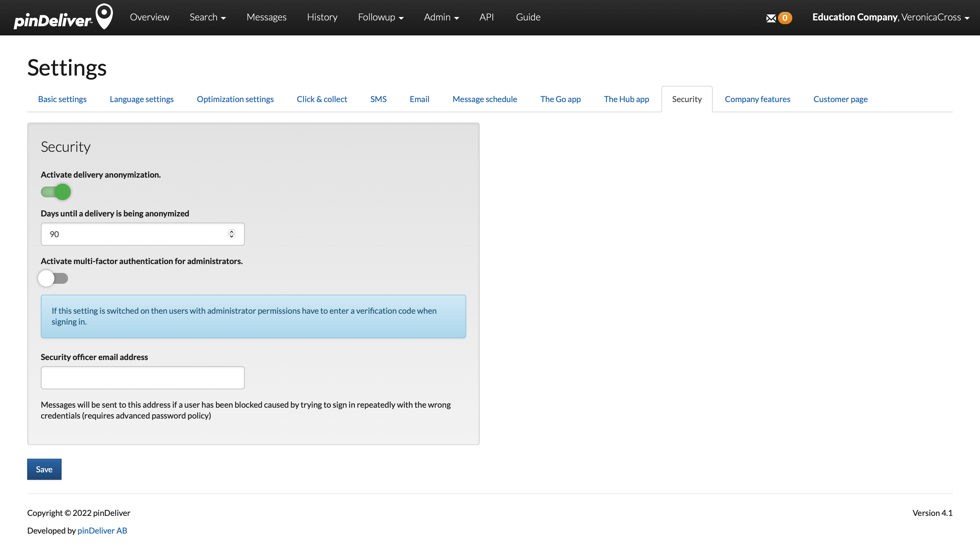980x554 pixels.
Task: Switch to the Company features tab
Action: point(758,99)
